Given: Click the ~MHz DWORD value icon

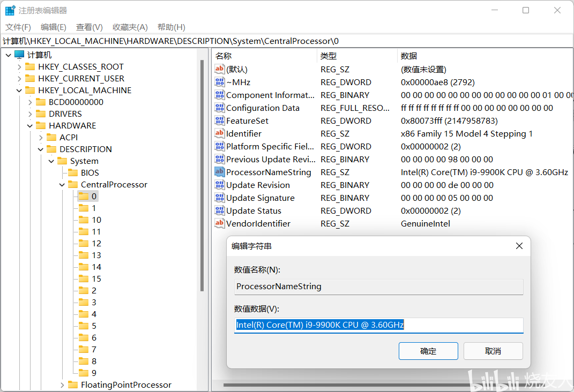Looking at the screenshot, I should point(219,82).
